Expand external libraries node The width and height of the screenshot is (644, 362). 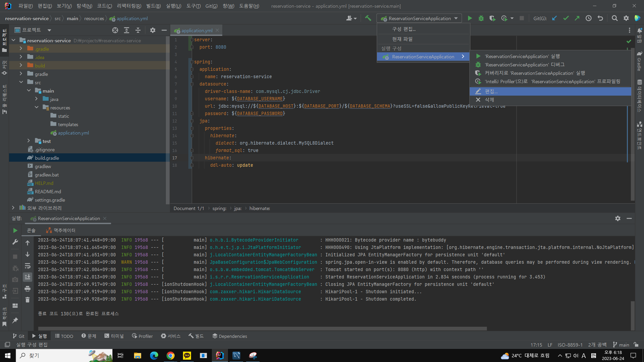tap(13, 208)
